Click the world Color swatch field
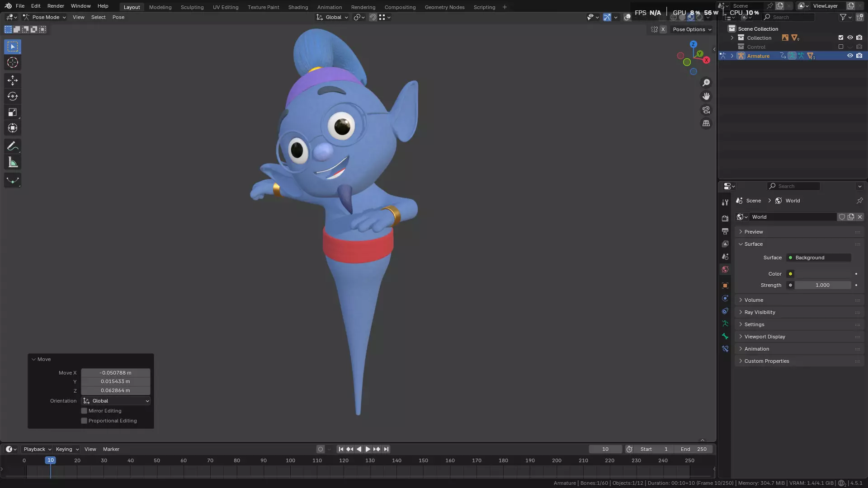Screen dimensions: 868x488 [x=823, y=274]
